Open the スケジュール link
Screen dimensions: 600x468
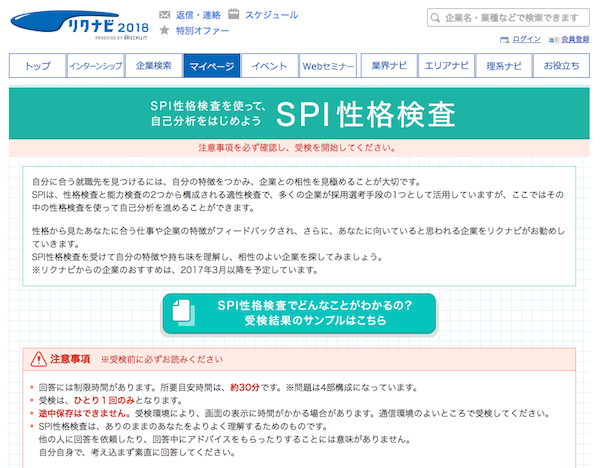tap(272, 15)
